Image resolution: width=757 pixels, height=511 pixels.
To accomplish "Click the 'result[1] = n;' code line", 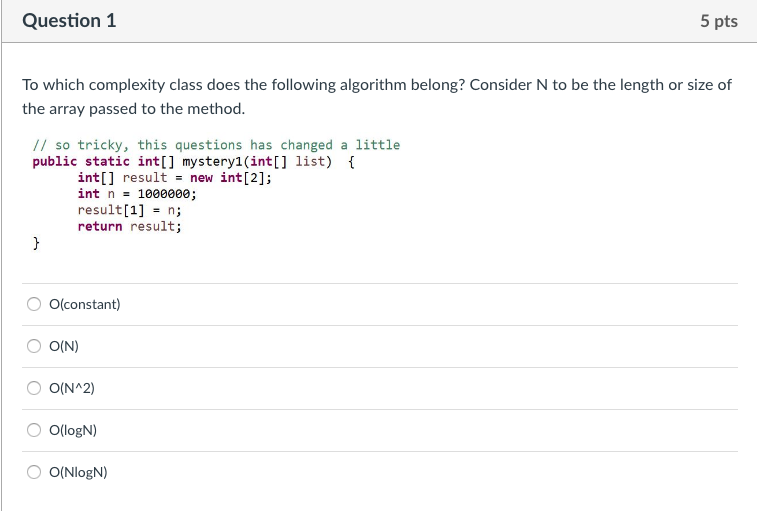I will pos(129,210).
